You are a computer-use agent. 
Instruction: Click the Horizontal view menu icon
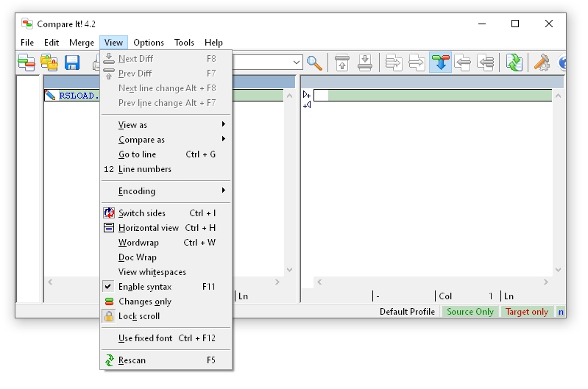tap(109, 227)
